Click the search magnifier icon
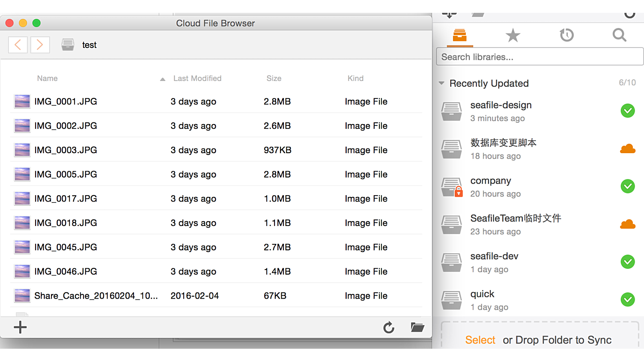This screenshot has height=362, width=644. tap(619, 35)
